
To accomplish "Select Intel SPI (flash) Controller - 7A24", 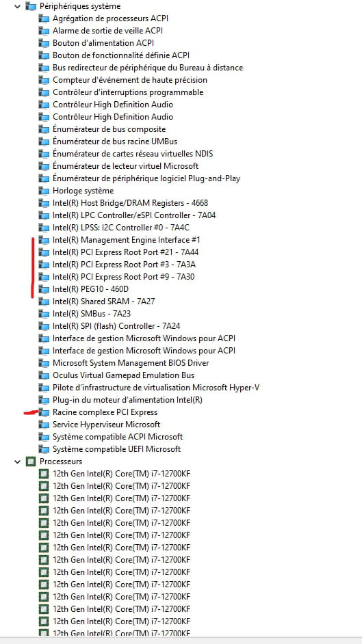I will point(116,326).
